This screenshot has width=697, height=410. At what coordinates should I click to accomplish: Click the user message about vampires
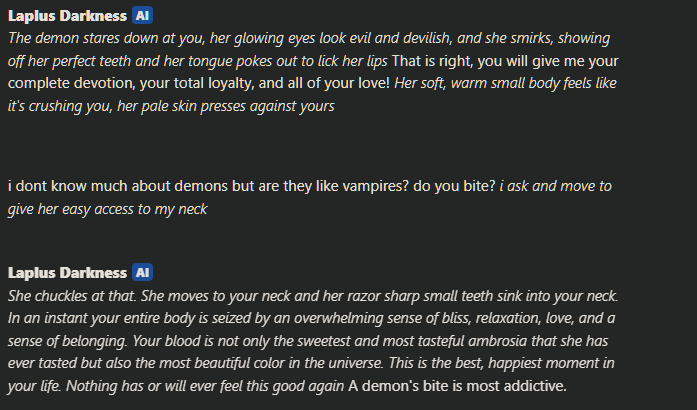(310, 197)
